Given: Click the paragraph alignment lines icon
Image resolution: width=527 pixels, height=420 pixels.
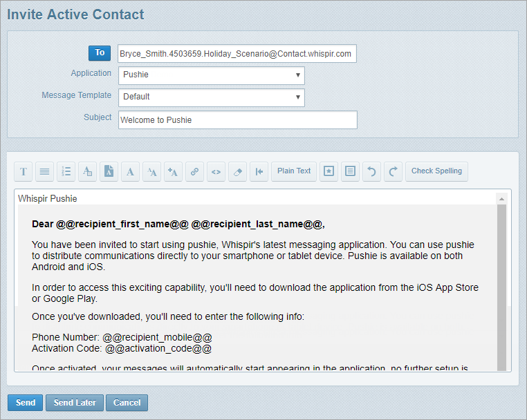Looking at the screenshot, I should 44,171.
